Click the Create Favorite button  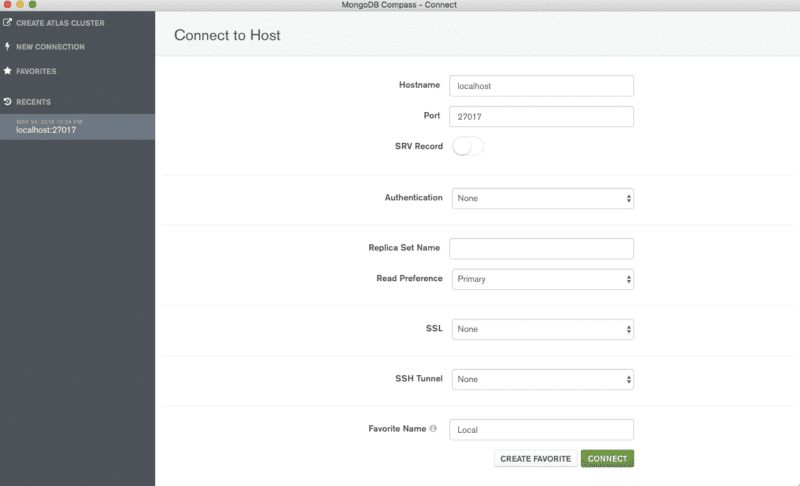pyautogui.click(x=535, y=458)
